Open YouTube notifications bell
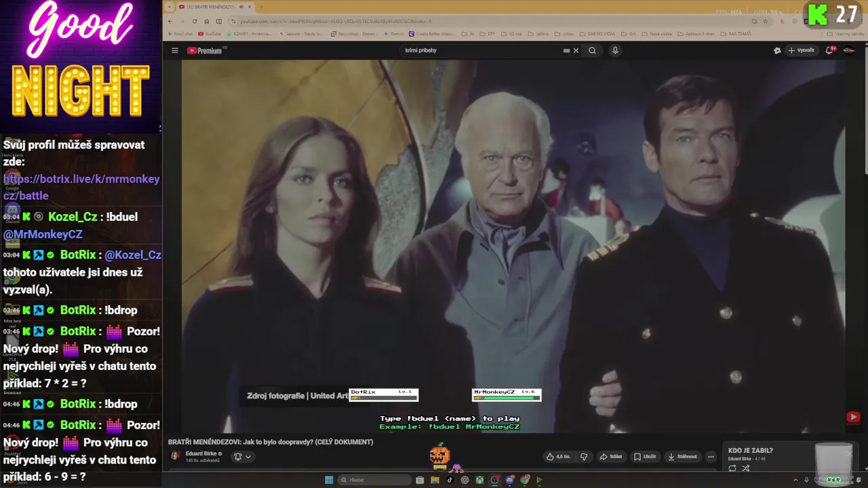The height and width of the screenshot is (488, 868). (829, 50)
